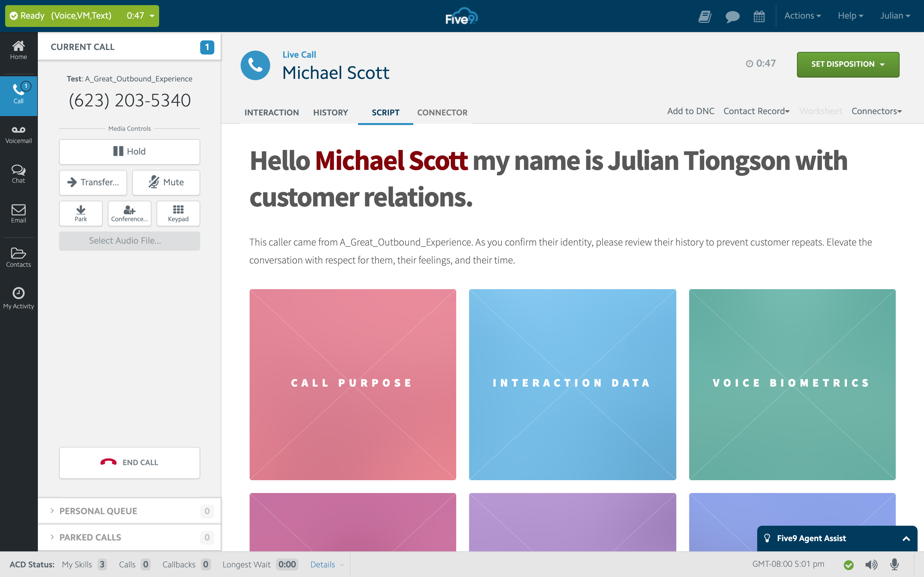Toggle Mute on the call

pyautogui.click(x=166, y=182)
